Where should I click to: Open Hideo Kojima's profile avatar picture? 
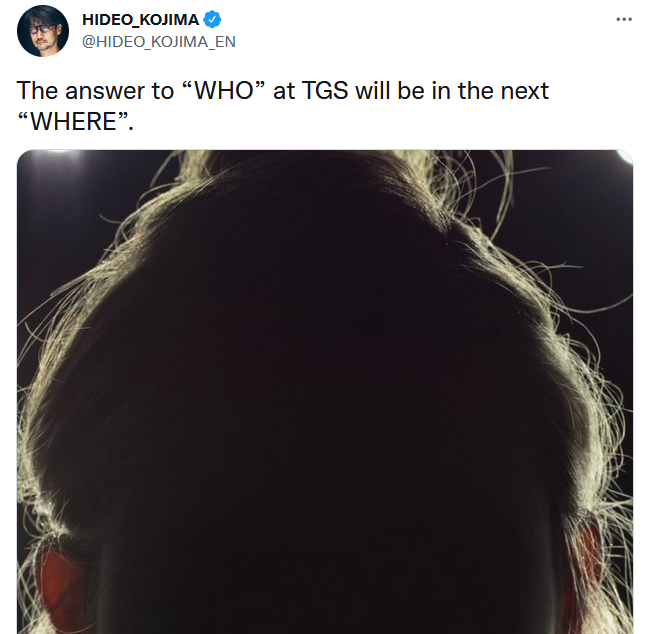(x=43, y=31)
